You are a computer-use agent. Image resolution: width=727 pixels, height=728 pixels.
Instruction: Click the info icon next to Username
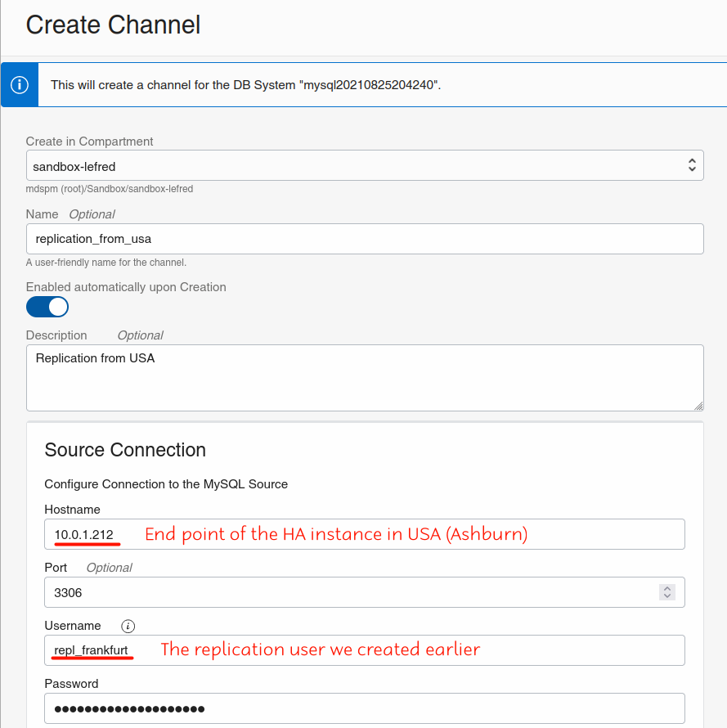[x=128, y=626]
